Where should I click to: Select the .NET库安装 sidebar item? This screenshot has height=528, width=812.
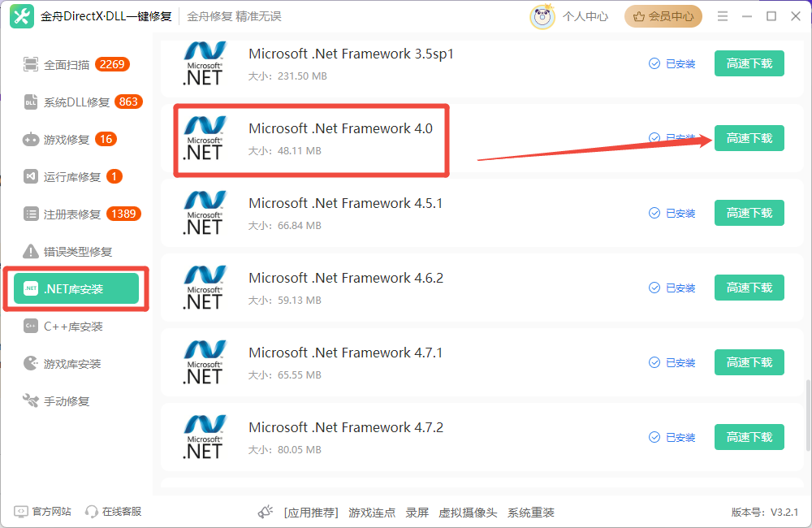[76, 288]
